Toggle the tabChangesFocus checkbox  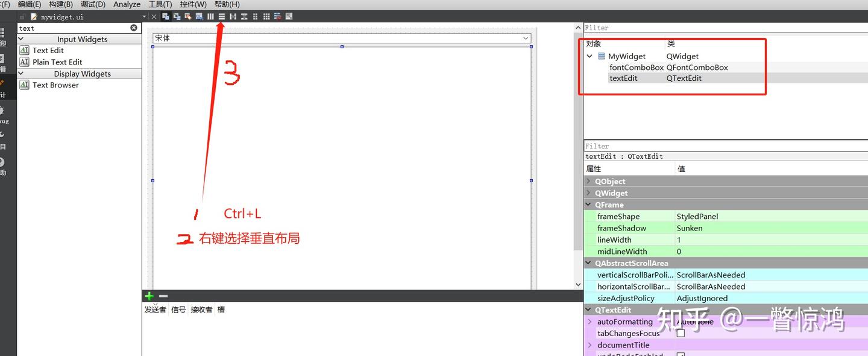pyautogui.click(x=681, y=333)
